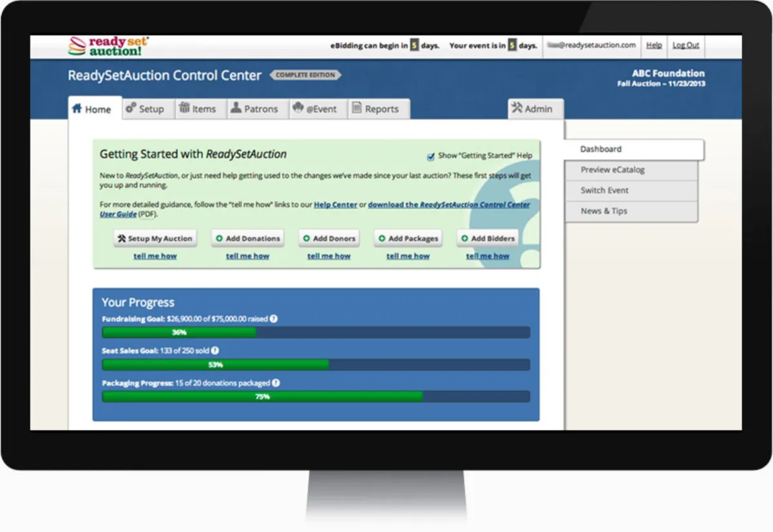Click tell me how under Add Donors

329,256
